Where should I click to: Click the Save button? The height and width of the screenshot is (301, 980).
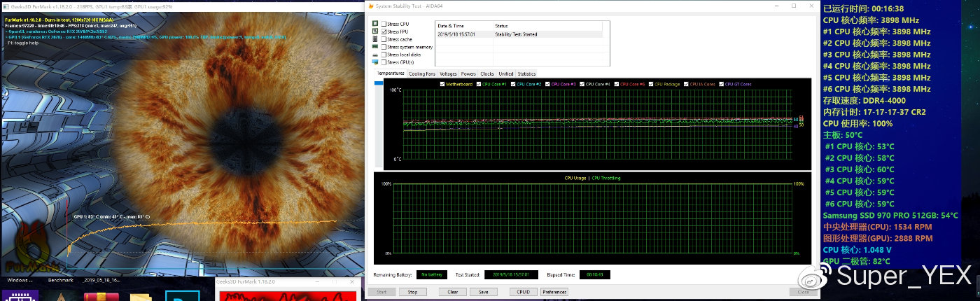coord(483,292)
